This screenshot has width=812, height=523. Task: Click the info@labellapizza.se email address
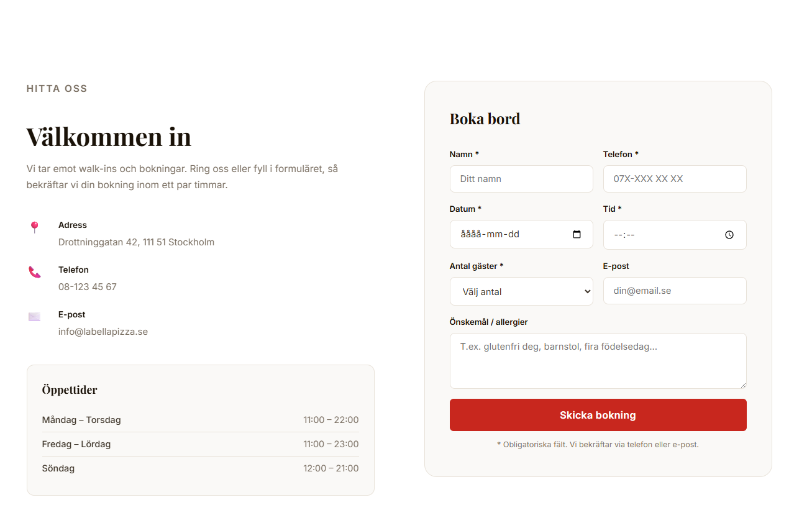pyautogui.click(x=103, y=332)
